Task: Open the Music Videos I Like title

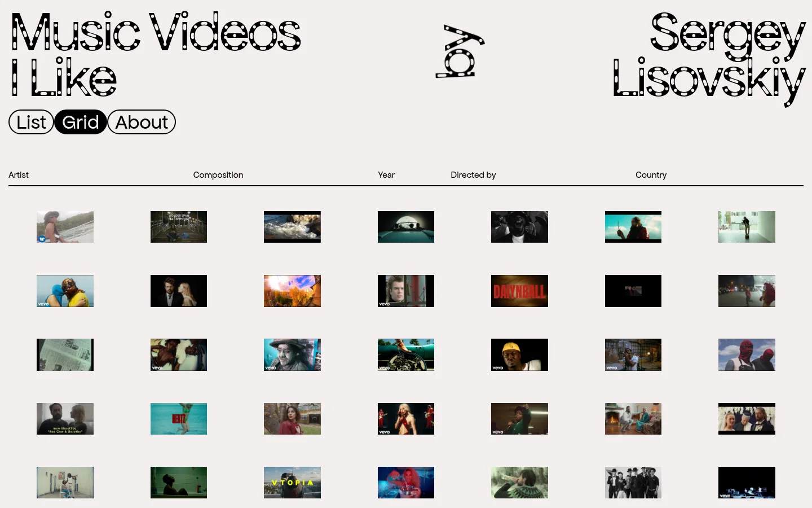Action: coord(156,54)
